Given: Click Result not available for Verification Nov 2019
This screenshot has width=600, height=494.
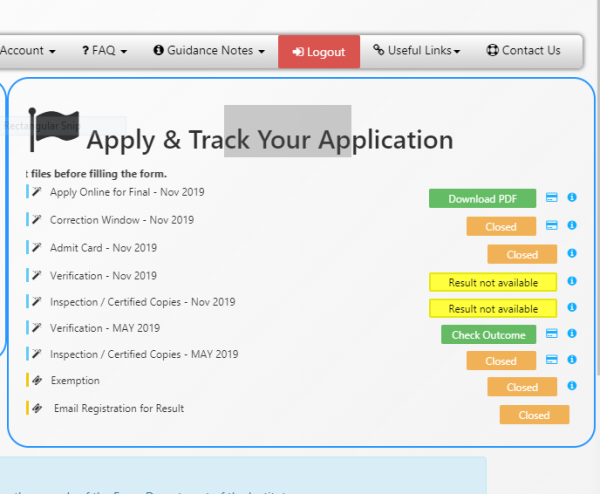Looking at the screenshot, I should click(493, 282).
